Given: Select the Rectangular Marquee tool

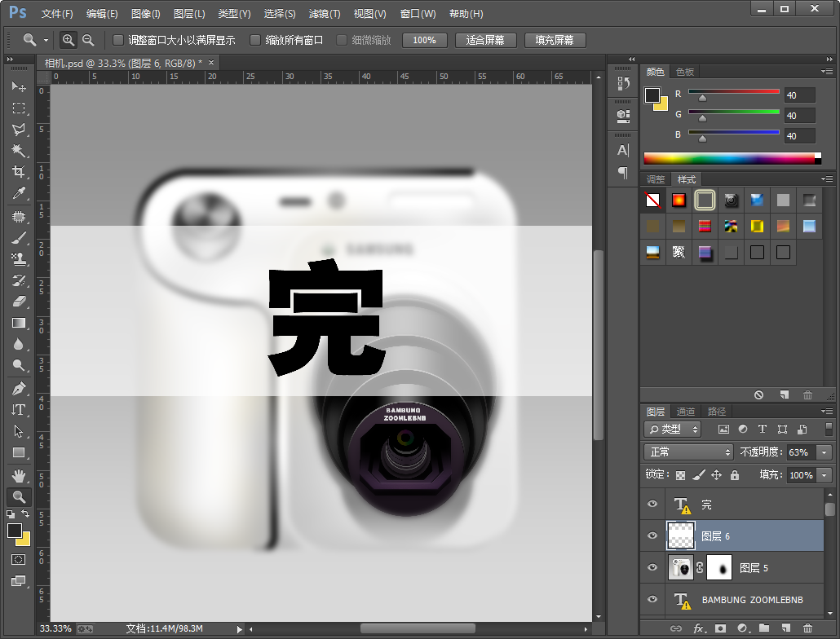Looking at the screenshot, I should 19,108.
